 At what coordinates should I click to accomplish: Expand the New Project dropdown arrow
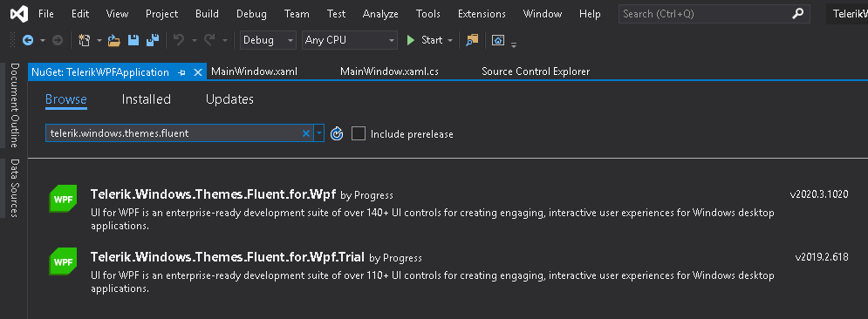[x=99, y=40]
